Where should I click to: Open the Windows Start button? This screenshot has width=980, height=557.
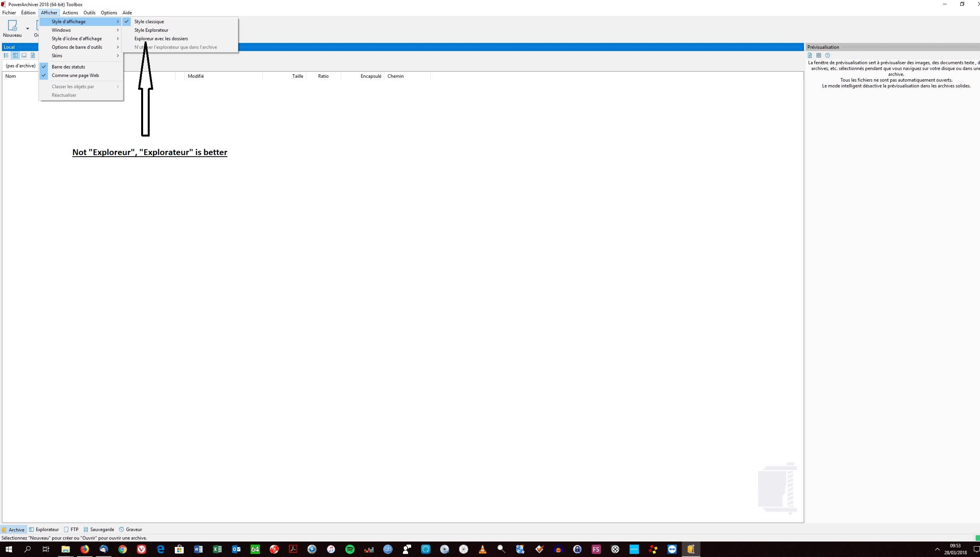click(x=9, y=549)
